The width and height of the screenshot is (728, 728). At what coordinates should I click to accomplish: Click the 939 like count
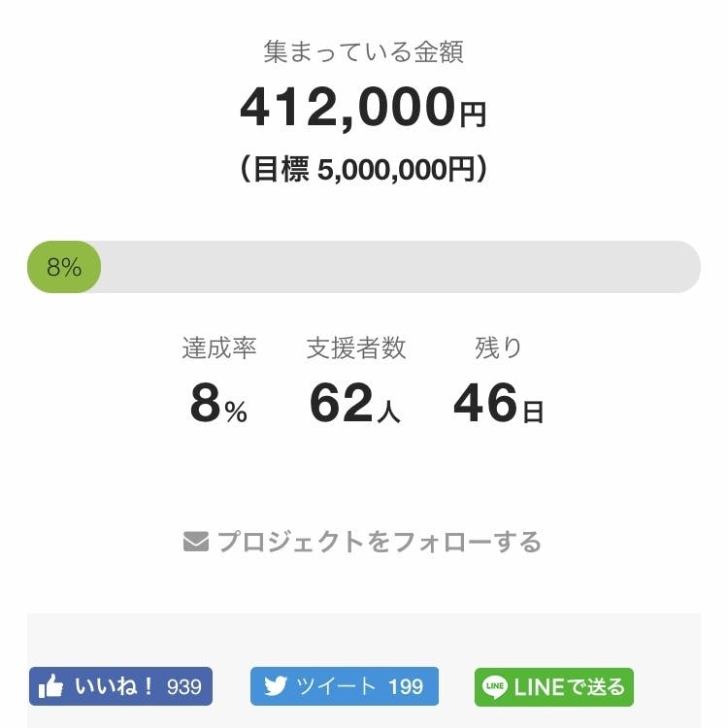point(184,687)
